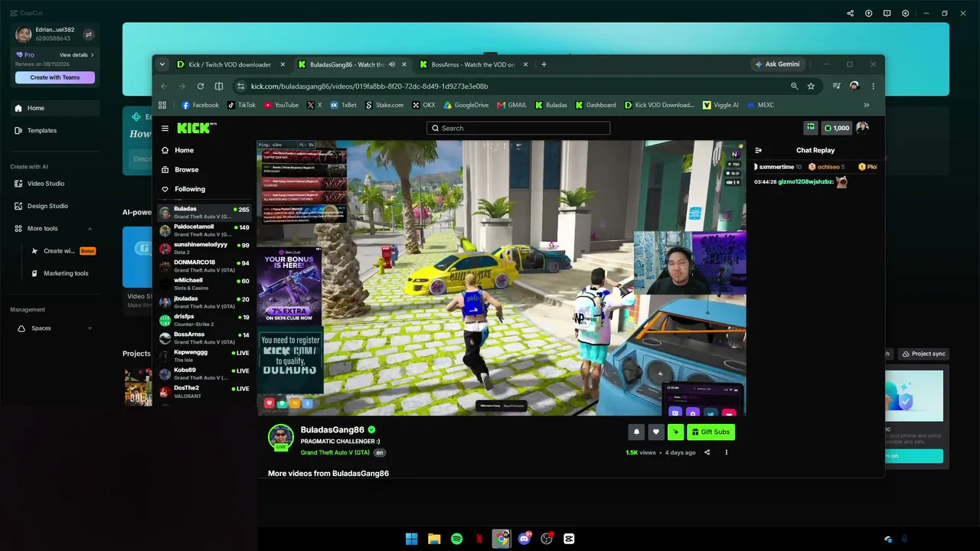Toggle Chrome split view icon
The width and height of the screenshot is (980, 551).
pyautogui.click(x=219, y=86)
